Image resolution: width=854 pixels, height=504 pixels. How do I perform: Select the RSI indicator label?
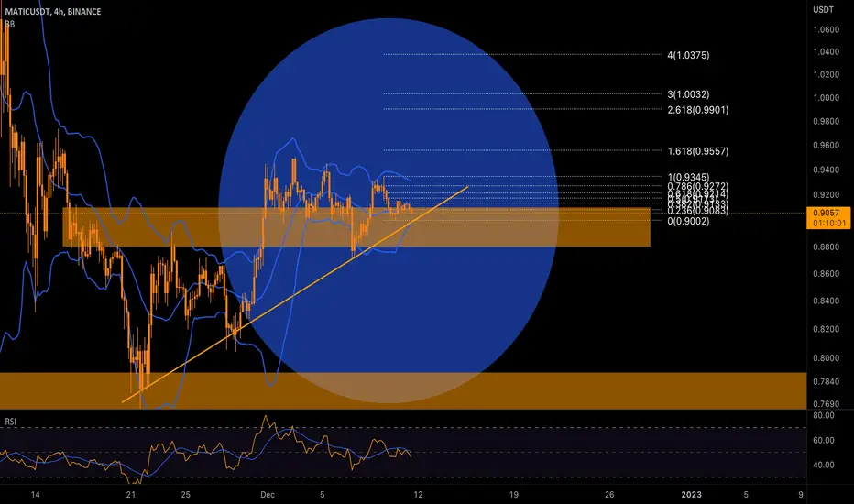(10, 422)
